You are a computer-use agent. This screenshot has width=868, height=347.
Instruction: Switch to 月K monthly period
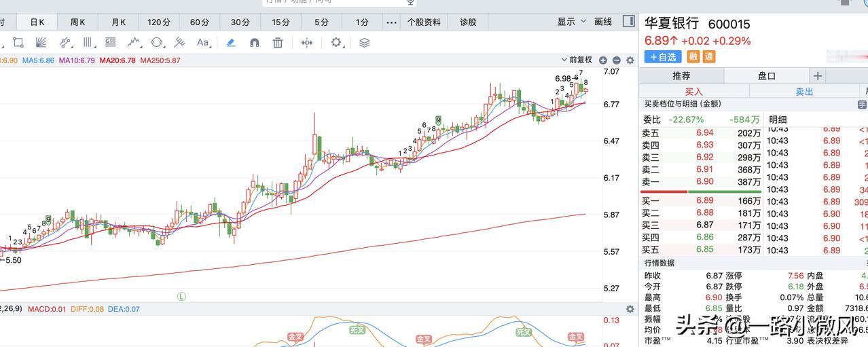pyautogui.click(x=119, y=22)
